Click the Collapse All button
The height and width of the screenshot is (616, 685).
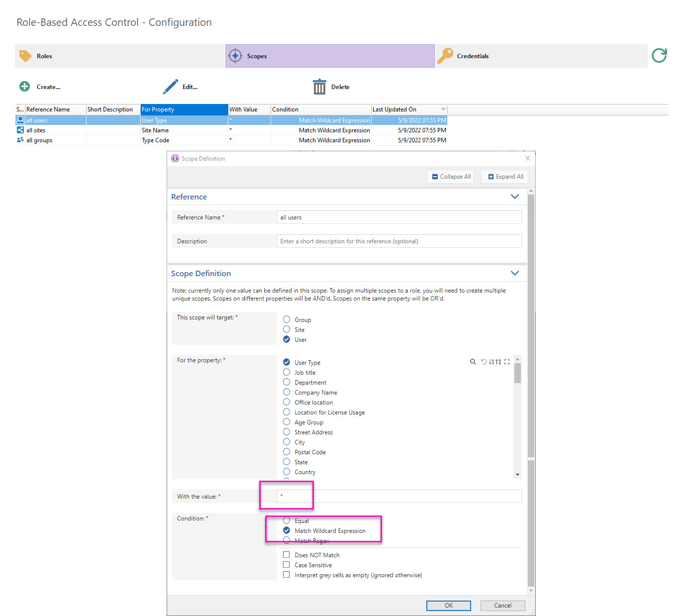tap(450, 176)
